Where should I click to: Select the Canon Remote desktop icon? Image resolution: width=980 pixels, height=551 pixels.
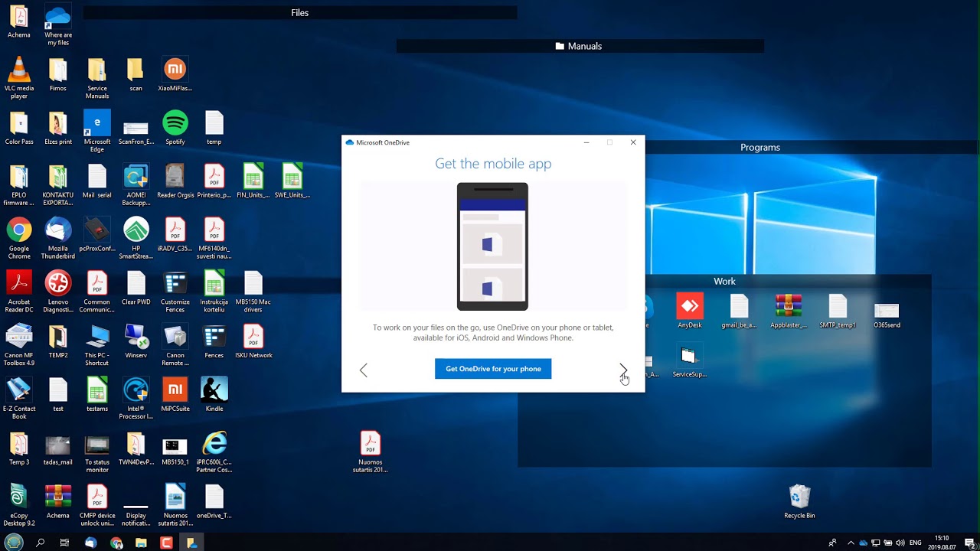[175, 345]
